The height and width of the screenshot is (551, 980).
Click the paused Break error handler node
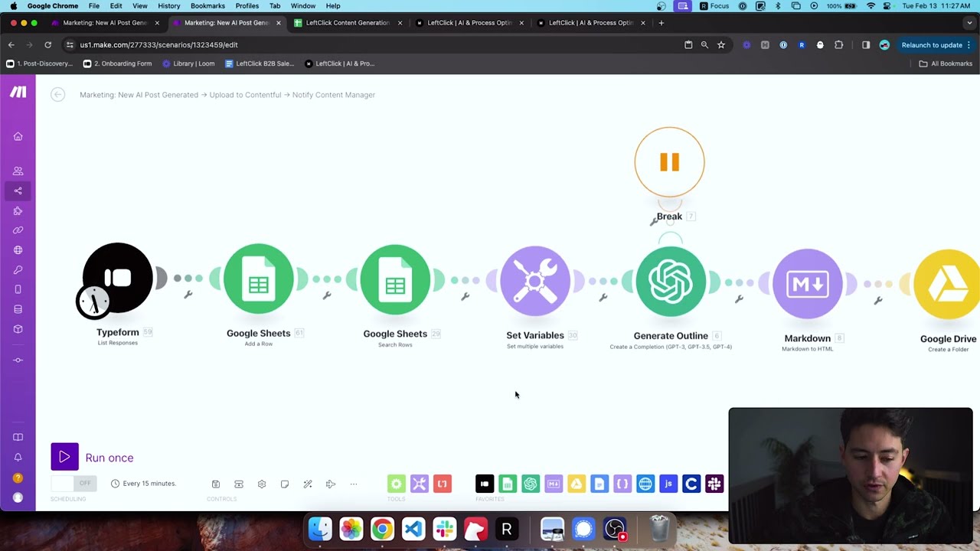(669, 161)
